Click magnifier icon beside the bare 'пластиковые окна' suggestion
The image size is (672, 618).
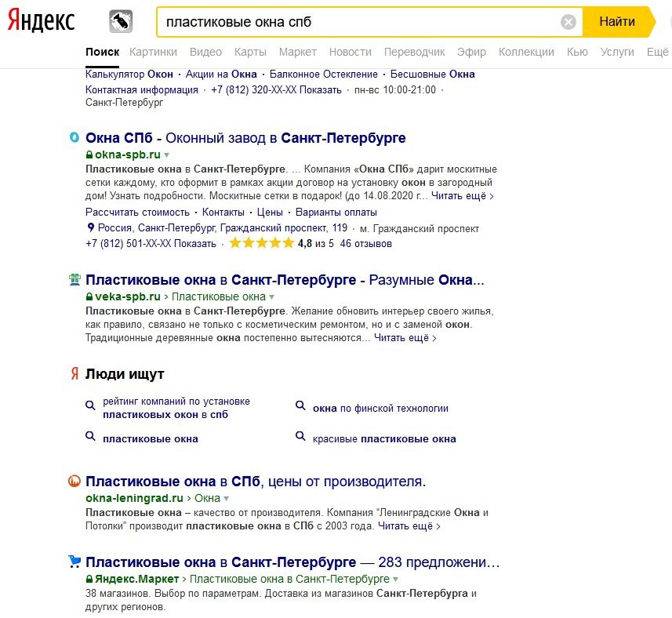tap(90, 436)
